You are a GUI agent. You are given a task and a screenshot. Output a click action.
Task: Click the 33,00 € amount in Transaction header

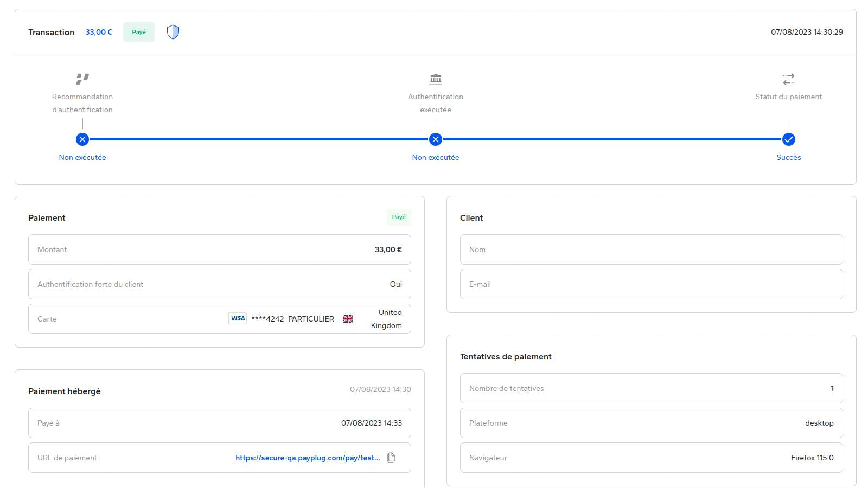tap(99, 32)
